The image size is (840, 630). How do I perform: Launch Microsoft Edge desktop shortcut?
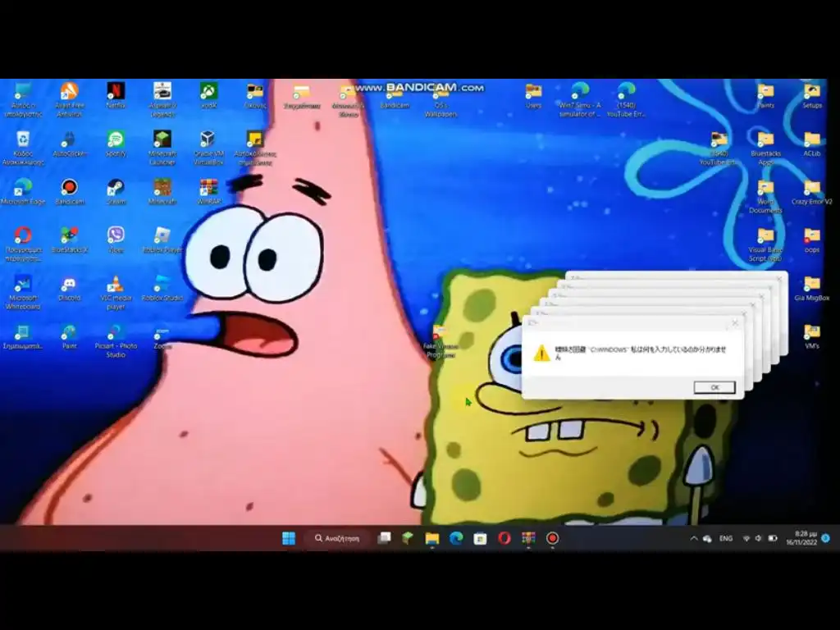click(x=23, y=192)
